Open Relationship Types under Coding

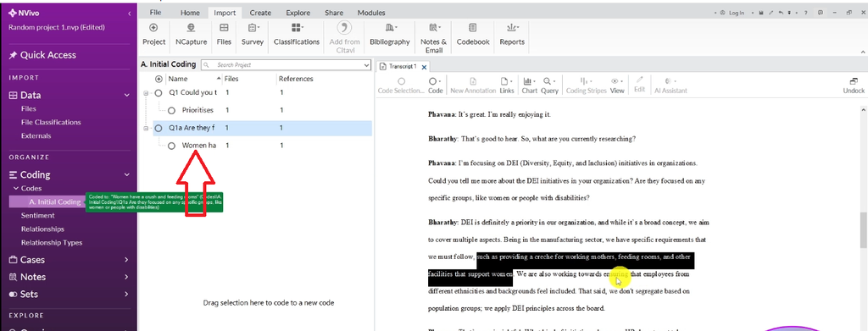(x=52, y=243)
